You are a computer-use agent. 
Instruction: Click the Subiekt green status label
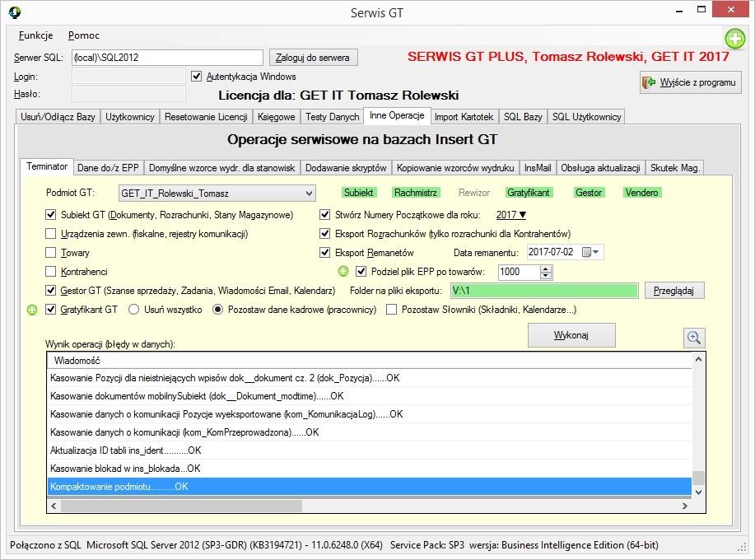[358, 193]
